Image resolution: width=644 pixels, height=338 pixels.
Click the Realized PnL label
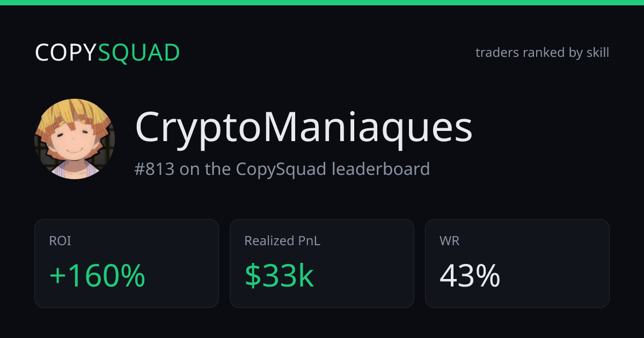pyautogui.click(x=282, y=241)
